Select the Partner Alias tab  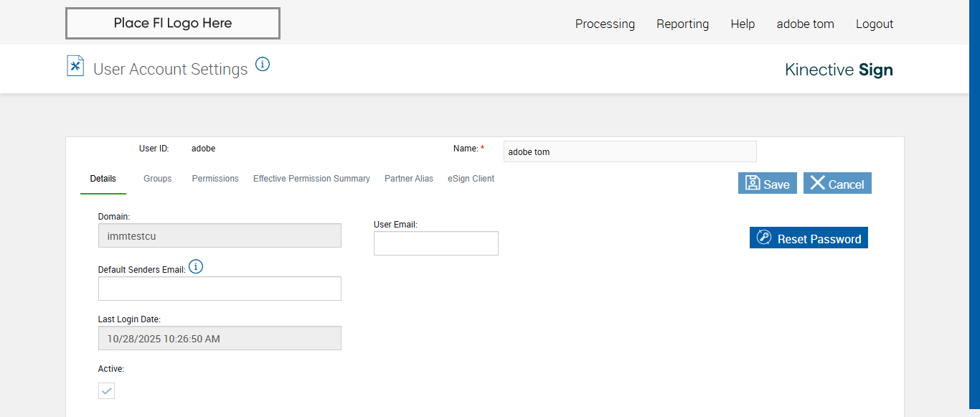click(x=409, y=179)
